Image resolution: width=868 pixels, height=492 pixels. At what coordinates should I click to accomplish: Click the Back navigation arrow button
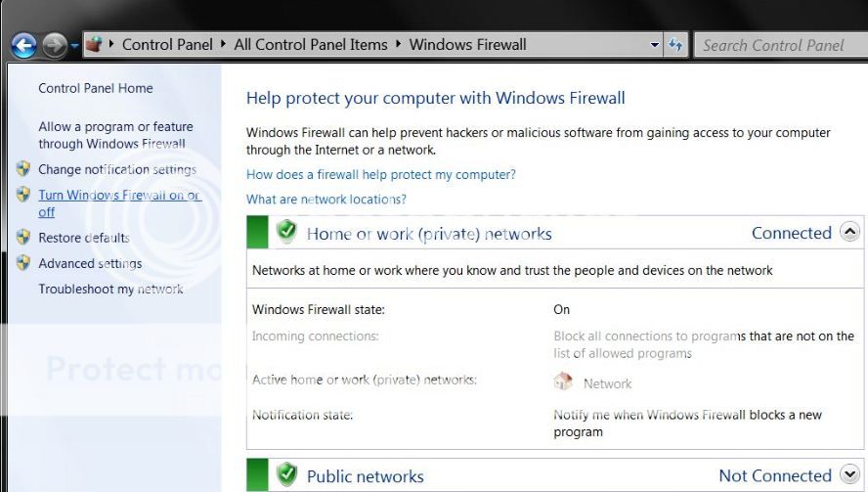(x=23, y=45)
